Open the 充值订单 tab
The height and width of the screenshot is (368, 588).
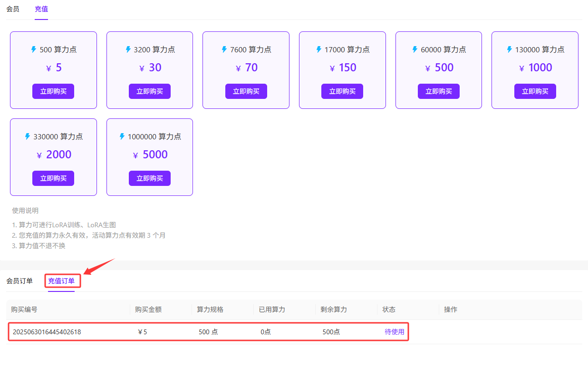[x=61, y=281]
